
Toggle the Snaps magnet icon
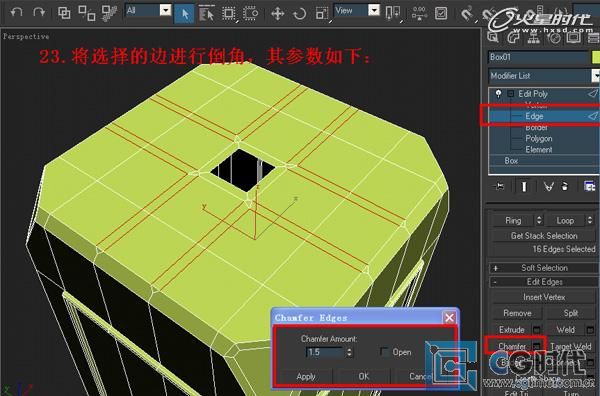pos(467,14)
